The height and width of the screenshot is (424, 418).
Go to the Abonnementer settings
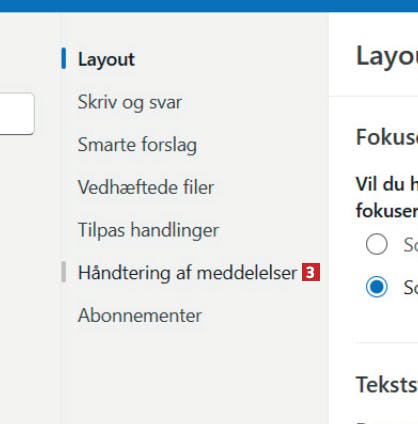pos(140,315)
